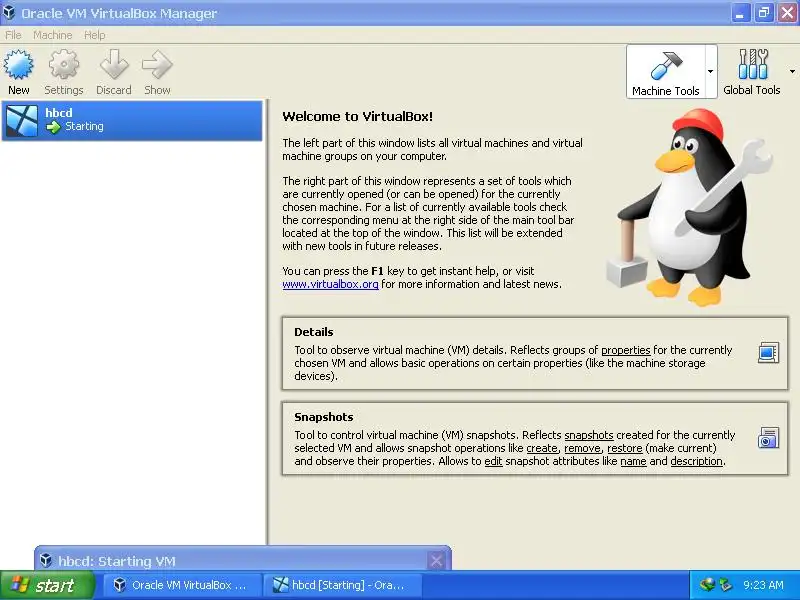
Task: Click the description link in Snapshots
Action: tap(696, 461)
